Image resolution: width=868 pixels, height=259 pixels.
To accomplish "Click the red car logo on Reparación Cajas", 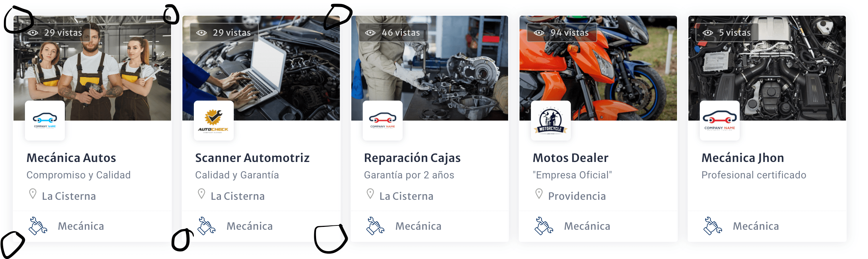I will tap(383, 121).
